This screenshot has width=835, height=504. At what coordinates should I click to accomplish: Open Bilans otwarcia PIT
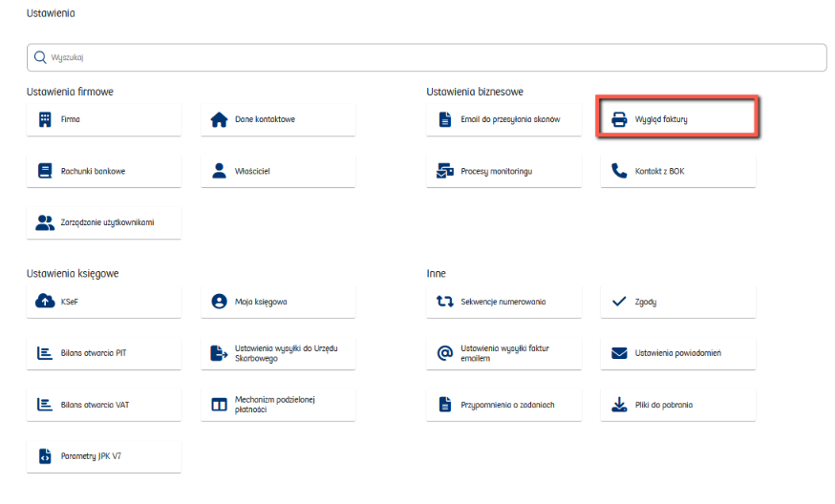coord(104,353)
